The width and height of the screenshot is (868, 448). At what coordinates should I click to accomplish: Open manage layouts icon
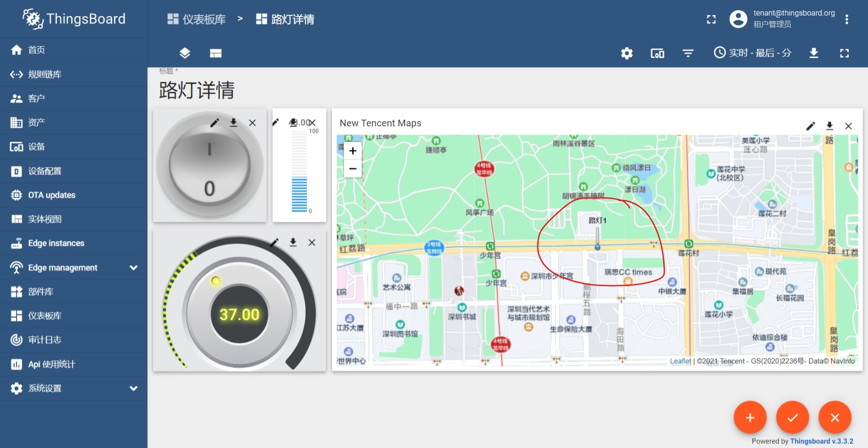tap(216, 53)
